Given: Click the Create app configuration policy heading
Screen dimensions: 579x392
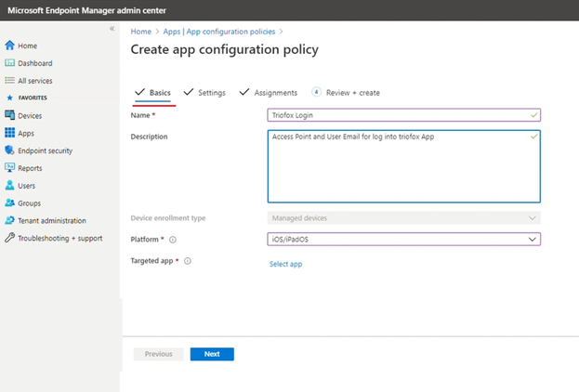Looking at the screenshot, I should point(225,49).
